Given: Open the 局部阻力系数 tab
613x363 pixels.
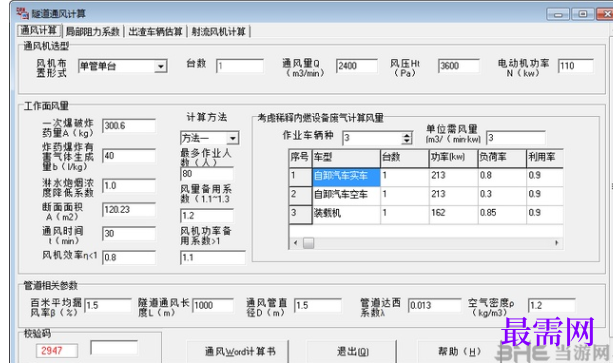Looking at the screenshot, I should click(x=93, y=32).
